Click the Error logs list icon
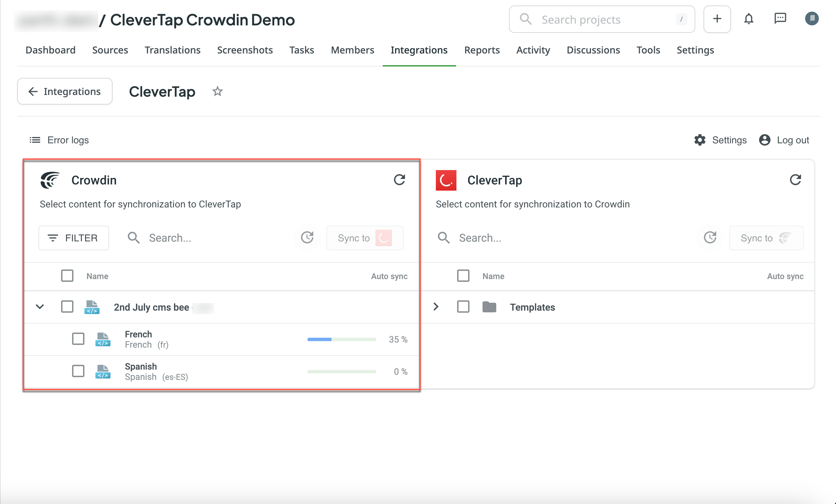This screenshot has width=836, height=504. pyautogui.click(x=35, y=140)
